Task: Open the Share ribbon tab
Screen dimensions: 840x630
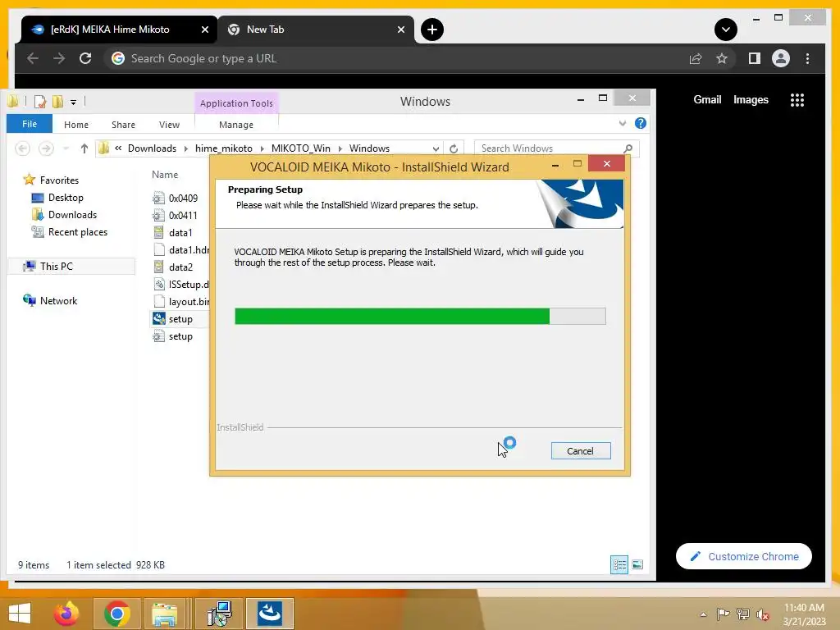Action: pyautogui.click(x=123, y=125)
